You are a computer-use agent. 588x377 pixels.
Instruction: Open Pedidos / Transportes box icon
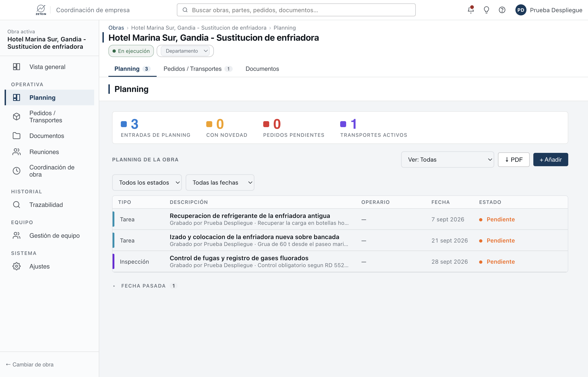click(16, 117)
